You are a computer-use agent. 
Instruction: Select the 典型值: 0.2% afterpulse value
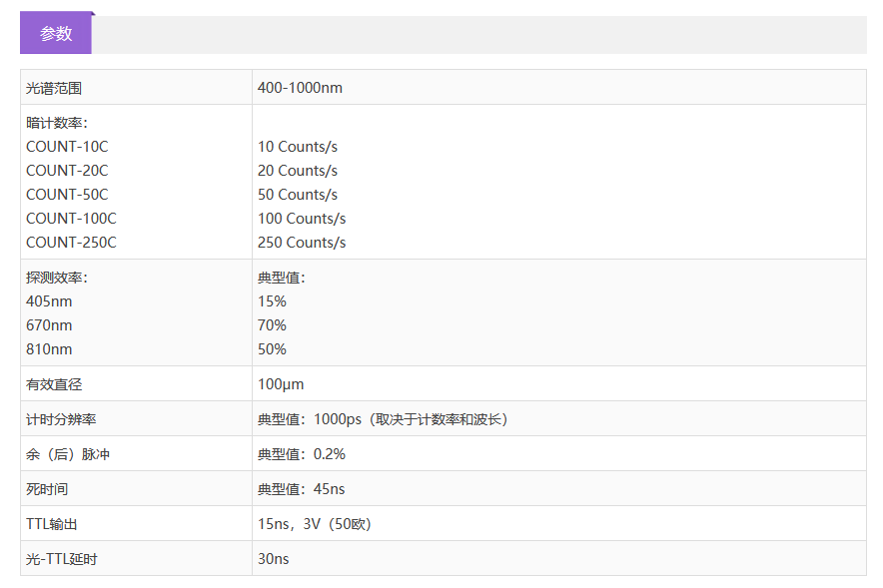(302, 454)
